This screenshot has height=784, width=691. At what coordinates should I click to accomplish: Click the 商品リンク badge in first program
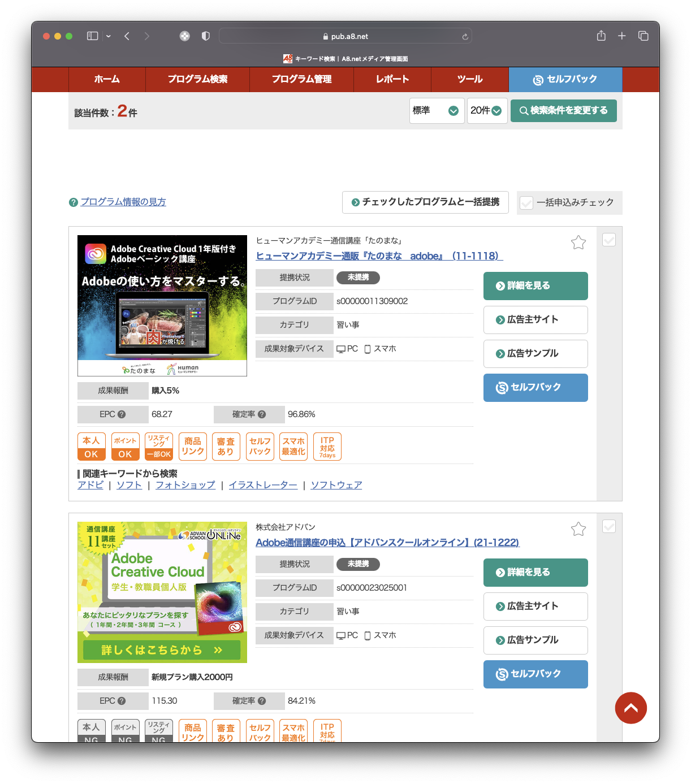tap(192, 447)
